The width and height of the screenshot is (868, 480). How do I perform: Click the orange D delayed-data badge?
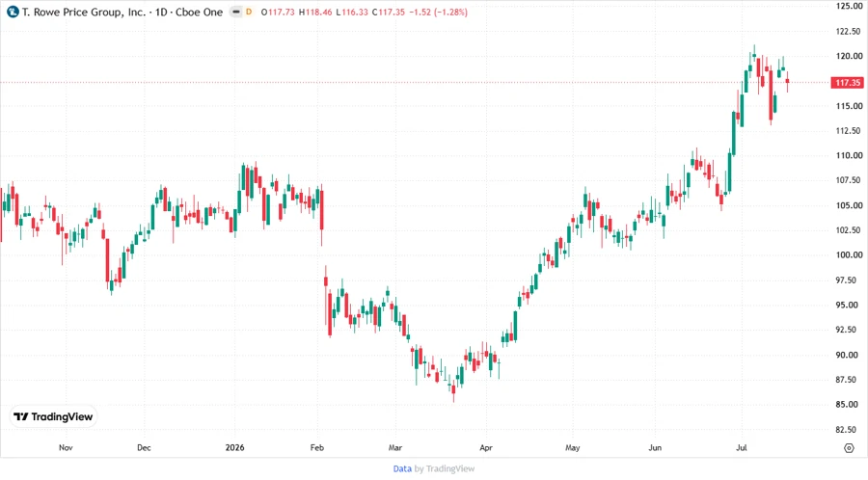click(x=249, y=12)
